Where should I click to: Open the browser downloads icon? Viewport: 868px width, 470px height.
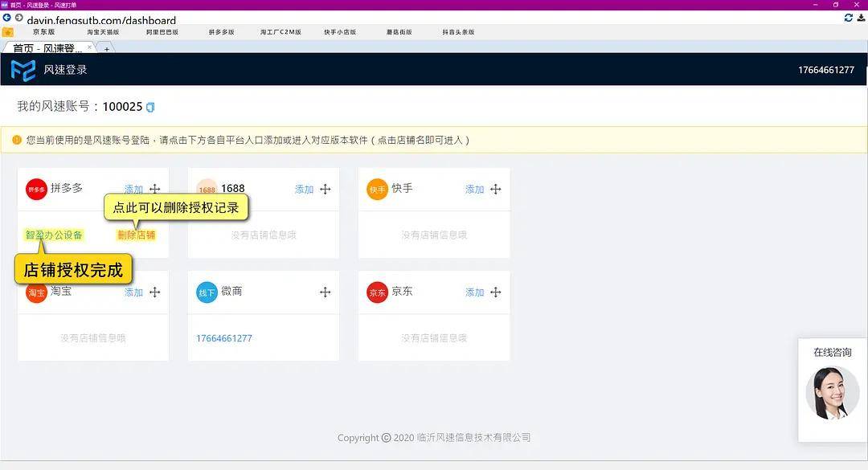(861, 18)
